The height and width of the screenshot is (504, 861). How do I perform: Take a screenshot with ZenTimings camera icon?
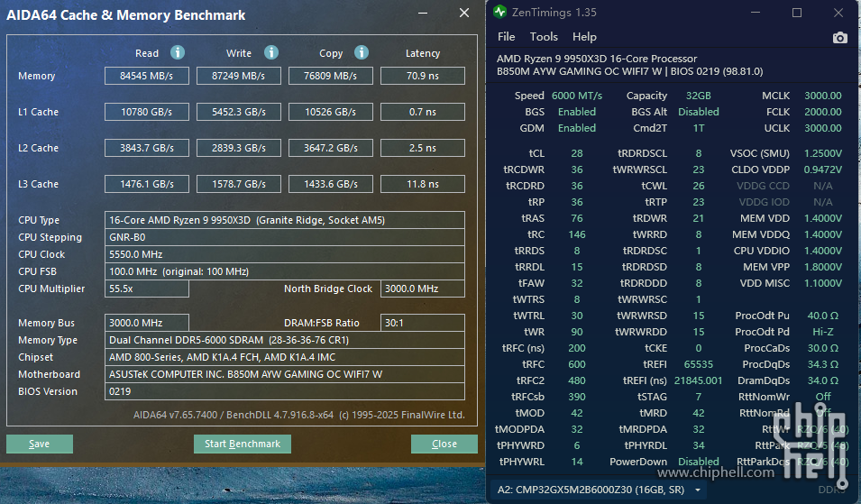[x=840, y=37]
